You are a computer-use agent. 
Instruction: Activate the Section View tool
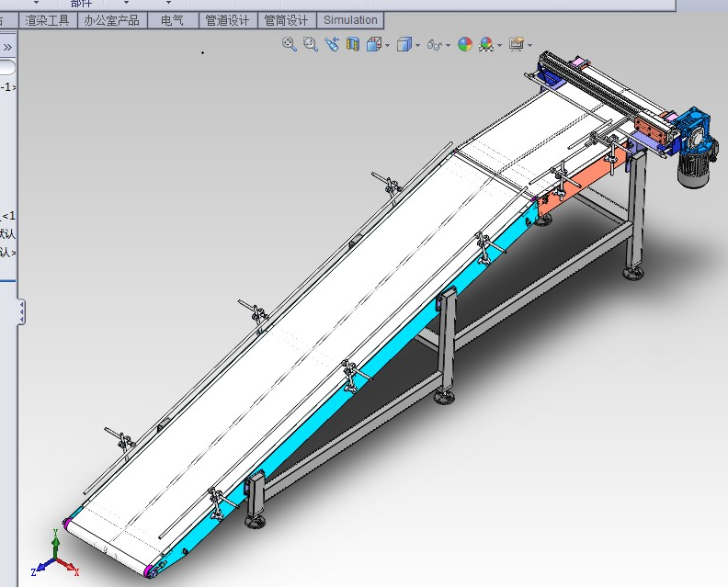tap(353, 44)
